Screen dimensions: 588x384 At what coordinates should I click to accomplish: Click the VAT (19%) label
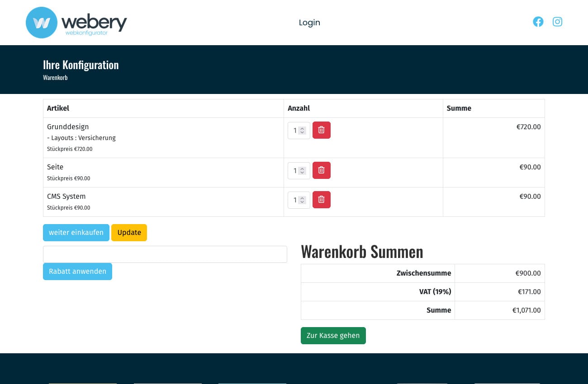click(435, 292)
